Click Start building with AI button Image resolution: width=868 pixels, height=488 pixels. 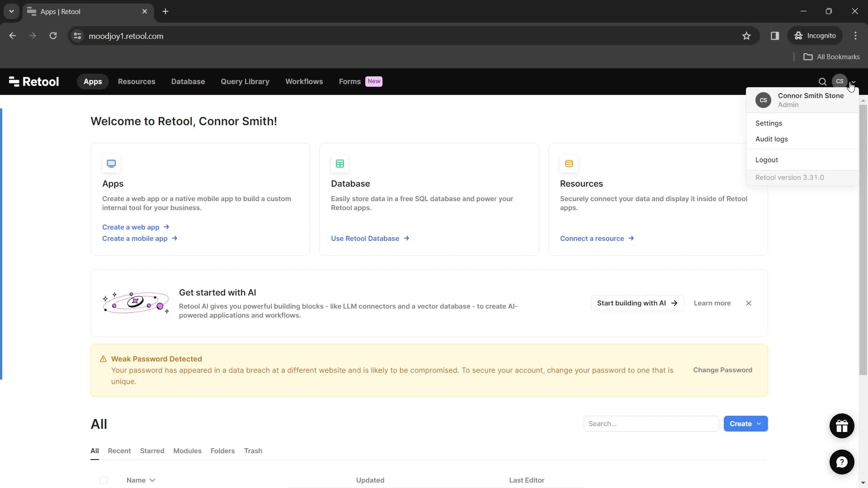637,303
